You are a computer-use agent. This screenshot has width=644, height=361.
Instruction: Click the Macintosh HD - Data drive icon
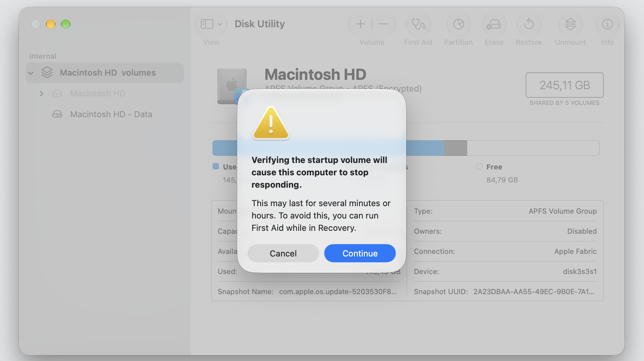tap(57, 114)
